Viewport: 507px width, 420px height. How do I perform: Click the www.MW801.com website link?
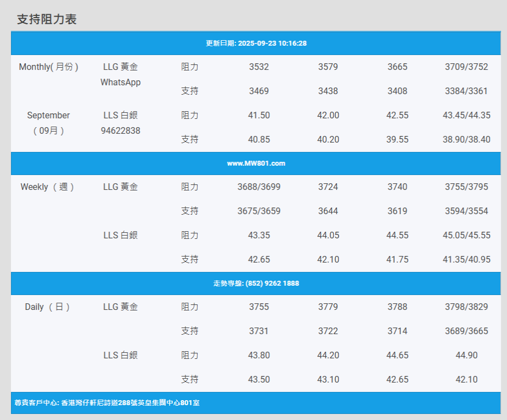tap(256, 163)
